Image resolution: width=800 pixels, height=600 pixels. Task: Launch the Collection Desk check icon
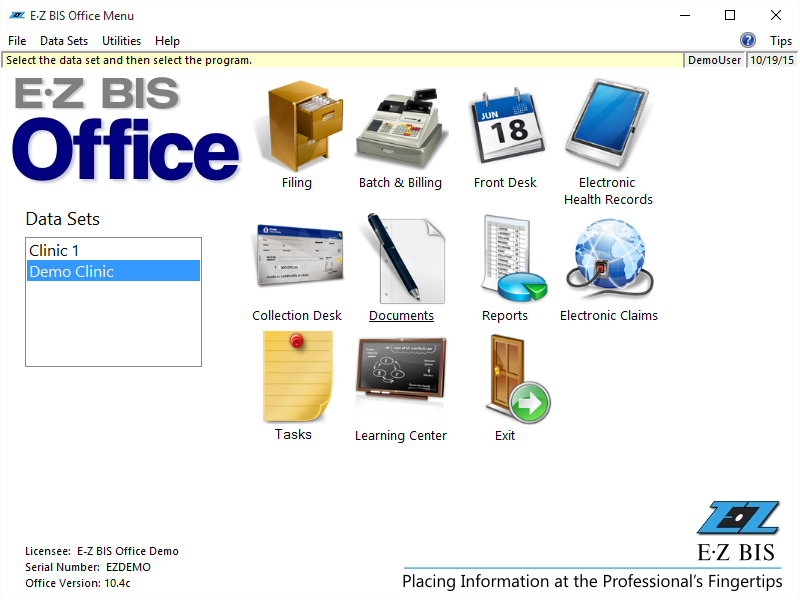[x=299, y=255]
